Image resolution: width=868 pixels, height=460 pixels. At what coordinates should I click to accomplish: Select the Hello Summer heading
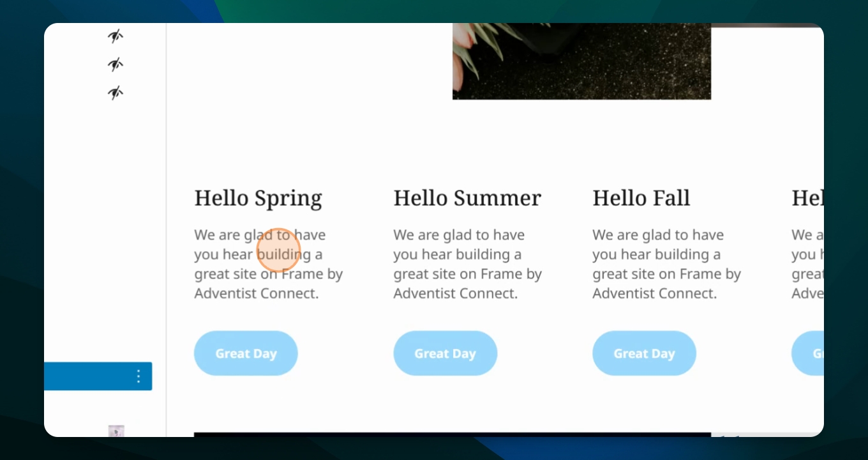click(467, 198)
